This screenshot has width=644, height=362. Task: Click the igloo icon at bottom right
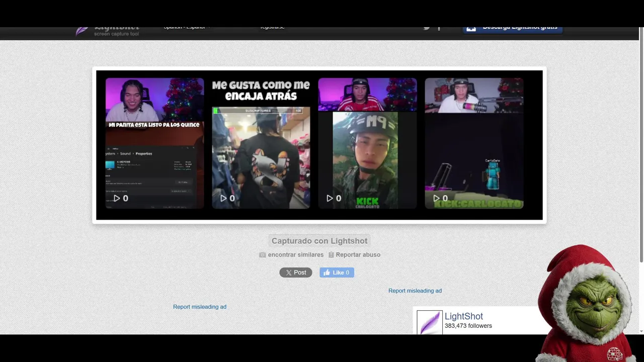point(615,354)
